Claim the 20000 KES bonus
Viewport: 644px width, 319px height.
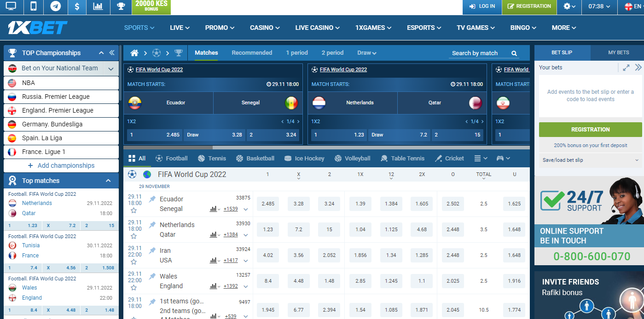(x=151, y=6)
